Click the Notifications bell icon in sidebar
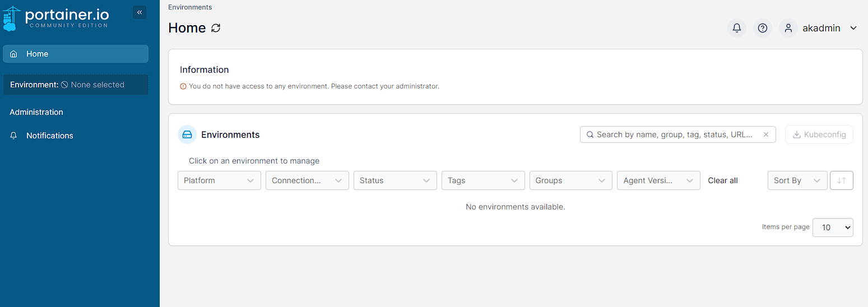868x307 pixels. click(14, 136)
